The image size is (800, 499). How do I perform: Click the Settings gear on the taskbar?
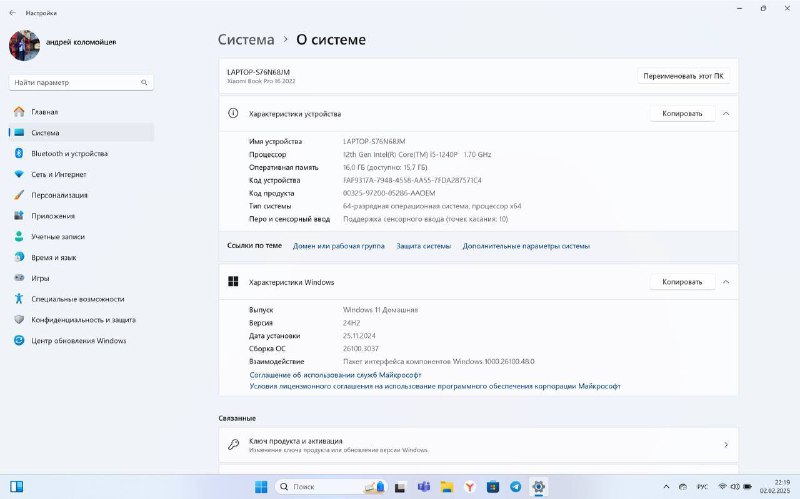point(538,487)
